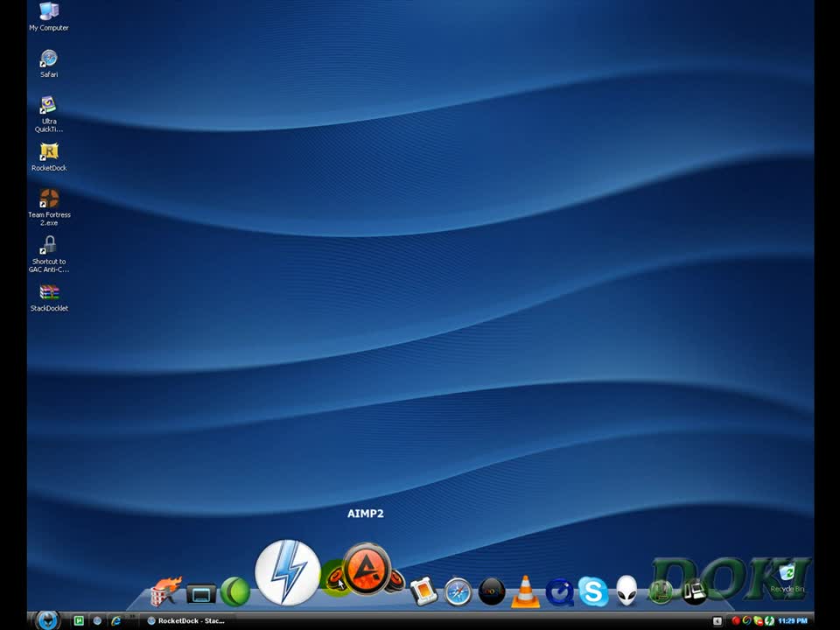Viewport: 840px width, 630px height.
Task: Click the green network computers dock icon
Action: (661, 591)
